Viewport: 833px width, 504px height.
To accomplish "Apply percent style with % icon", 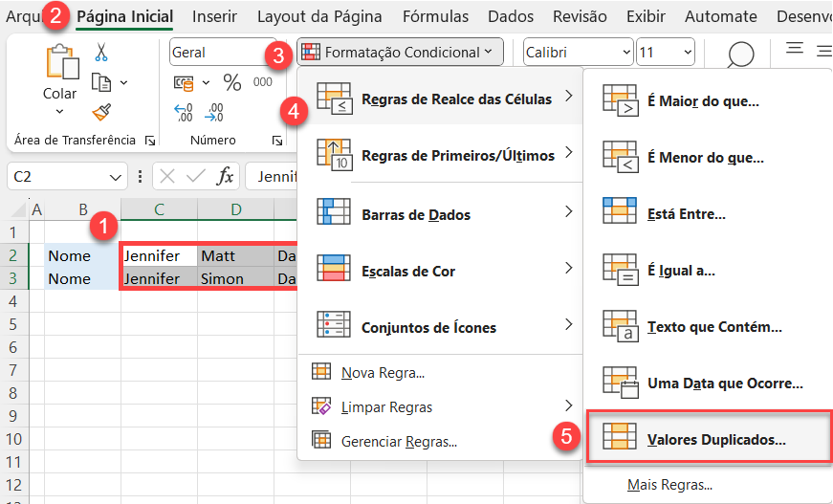I will (232, 82).
